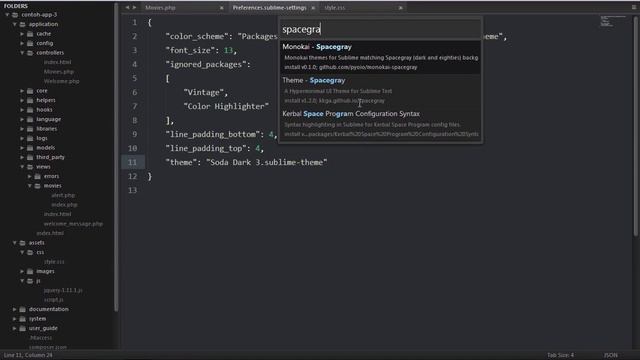This screenshot has width=640, height=360.
Task: Collapse the controllers folder arrow
Action: click(x=22, y=53)
